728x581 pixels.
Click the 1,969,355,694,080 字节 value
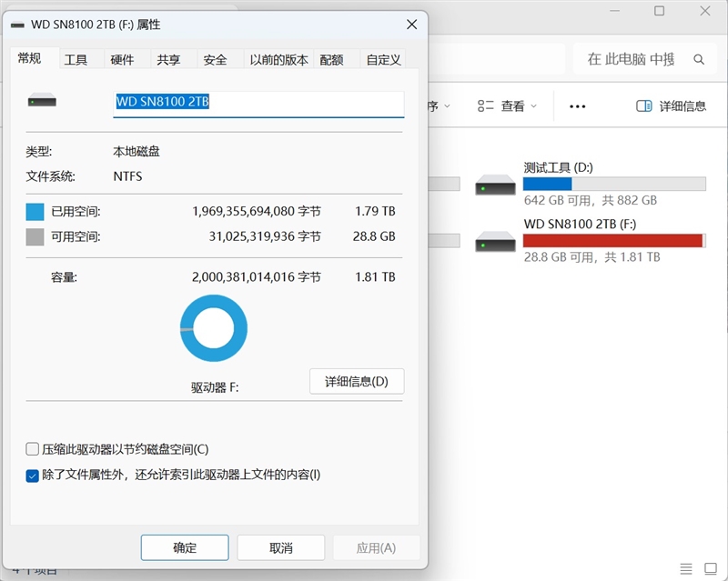(x=257, y=212)
